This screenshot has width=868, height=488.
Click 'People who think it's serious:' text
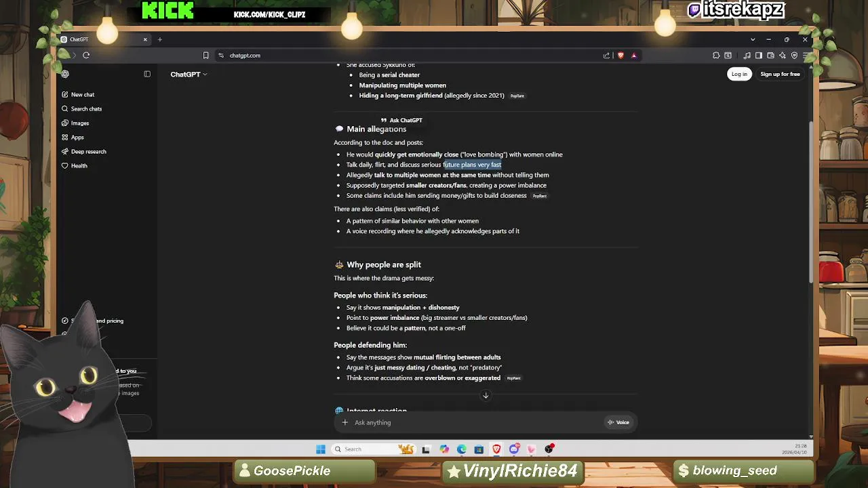tap(380, 296)
